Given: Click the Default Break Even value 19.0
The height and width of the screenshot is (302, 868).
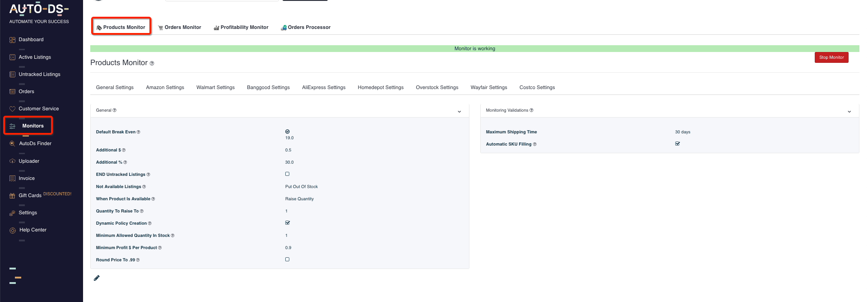Looking at the screenshot, I should tap(289, 138).
